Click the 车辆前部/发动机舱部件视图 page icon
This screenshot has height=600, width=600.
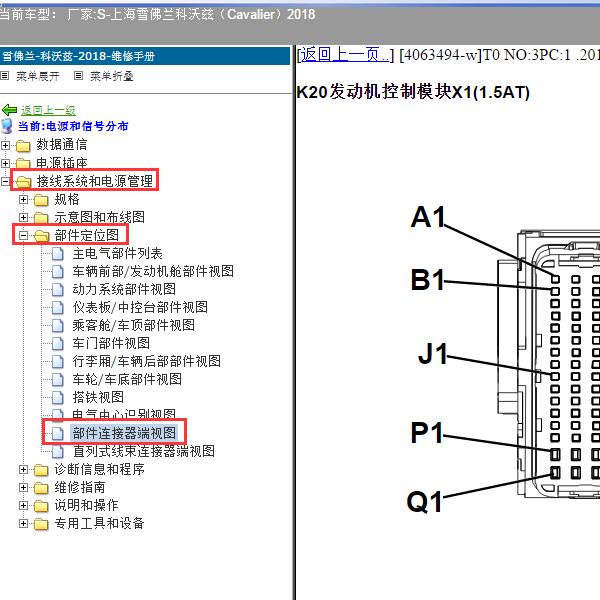pyautogui.click(x=58, y=271)
